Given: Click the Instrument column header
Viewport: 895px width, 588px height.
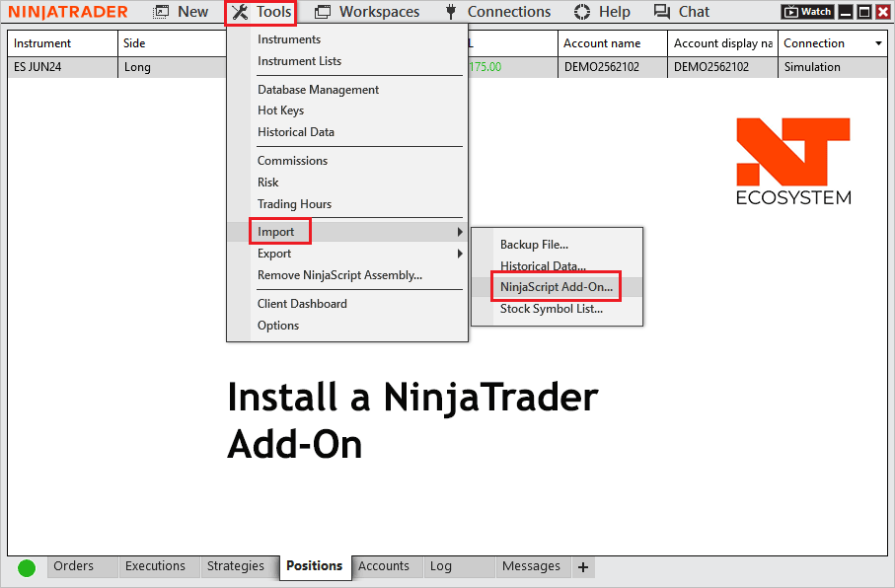Looking at the screenshot, I should coord(62,43).
